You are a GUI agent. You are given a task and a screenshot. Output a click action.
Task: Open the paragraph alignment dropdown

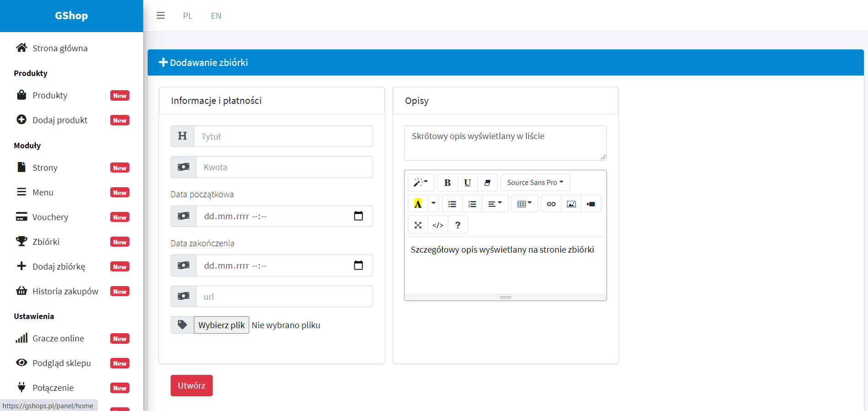point(494,204)
